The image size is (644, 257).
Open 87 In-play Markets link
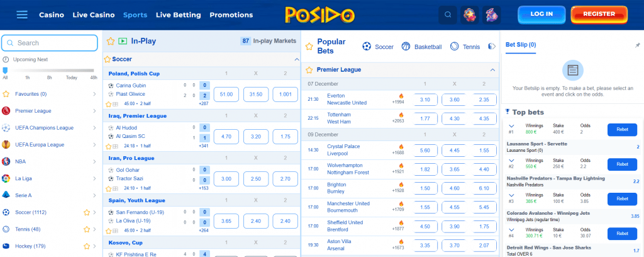click(x=268, y=41)
